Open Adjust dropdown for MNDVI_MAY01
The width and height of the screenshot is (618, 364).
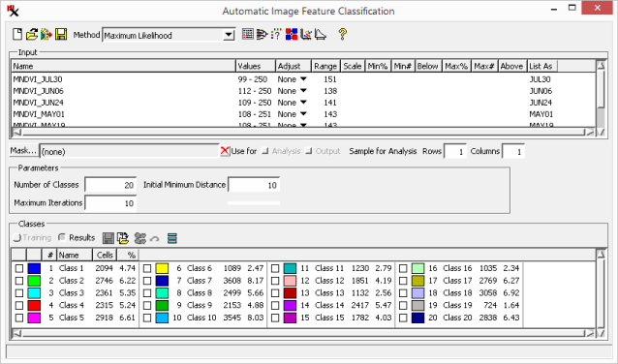303,114
